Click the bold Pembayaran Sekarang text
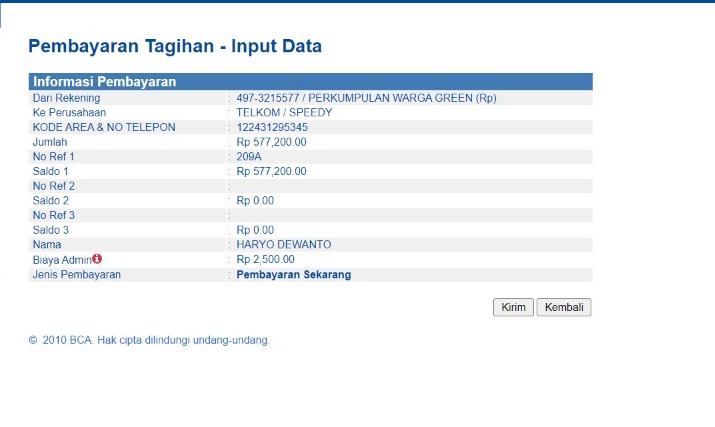The image size is (715, 427). tap(293, 274)
